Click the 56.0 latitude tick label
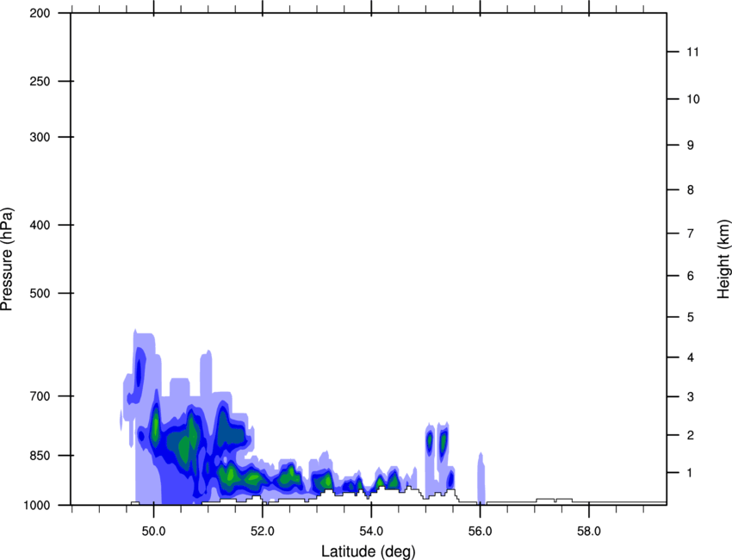The image size is (732, 560). tap(480, 530)
